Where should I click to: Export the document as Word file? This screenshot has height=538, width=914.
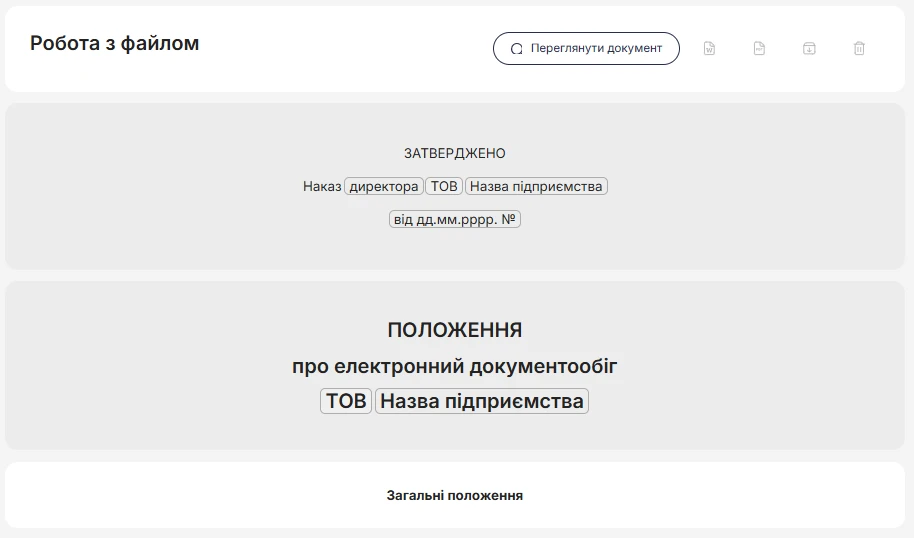(709, 48)
